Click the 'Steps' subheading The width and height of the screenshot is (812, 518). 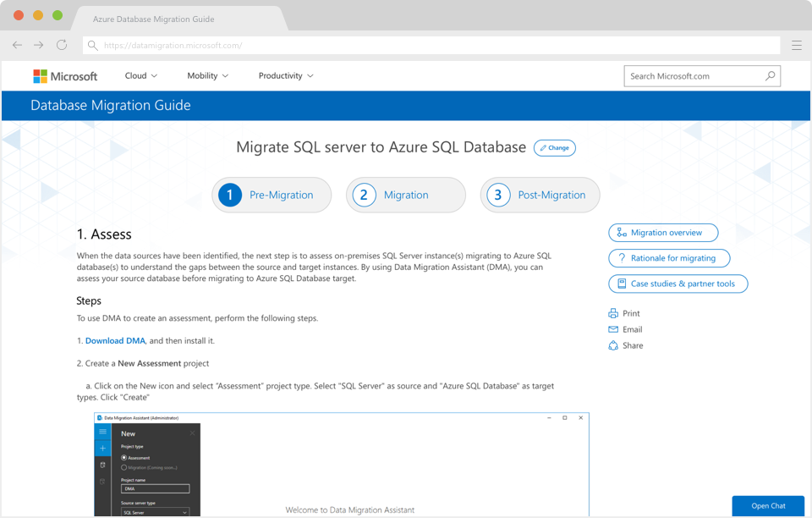click(x=89, y=301)
